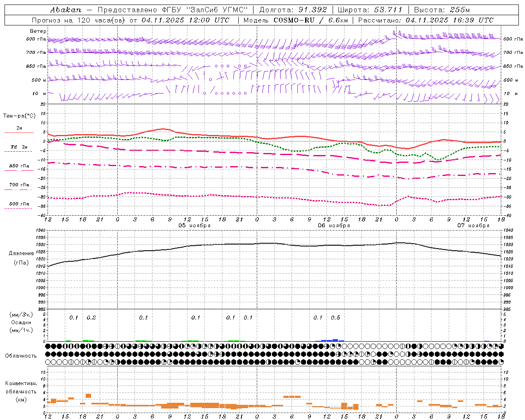Viewport: 525px width, 420px height.
Task: Click the '(мм/1ч.)' precipitation unit label
Action: point(21,330)
